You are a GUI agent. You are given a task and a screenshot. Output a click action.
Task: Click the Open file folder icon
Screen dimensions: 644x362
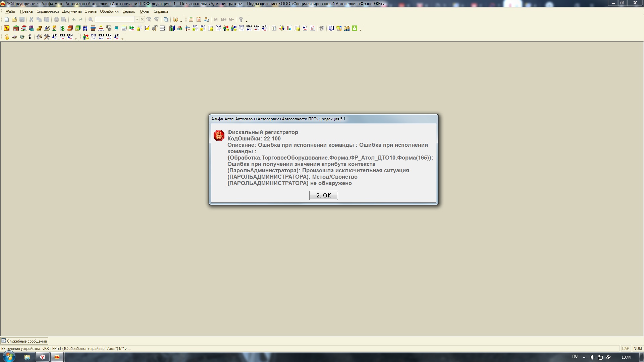pos(14,19)
